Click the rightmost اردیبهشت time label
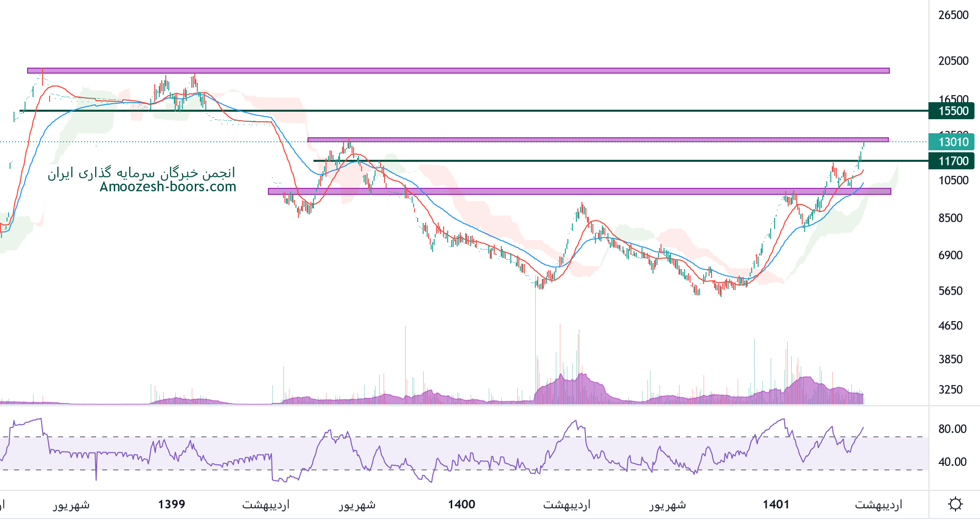 point(878,504)
